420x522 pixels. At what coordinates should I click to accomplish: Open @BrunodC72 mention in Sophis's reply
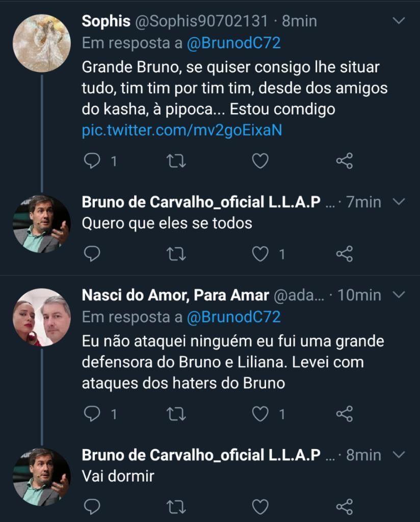tap(233, 43)
